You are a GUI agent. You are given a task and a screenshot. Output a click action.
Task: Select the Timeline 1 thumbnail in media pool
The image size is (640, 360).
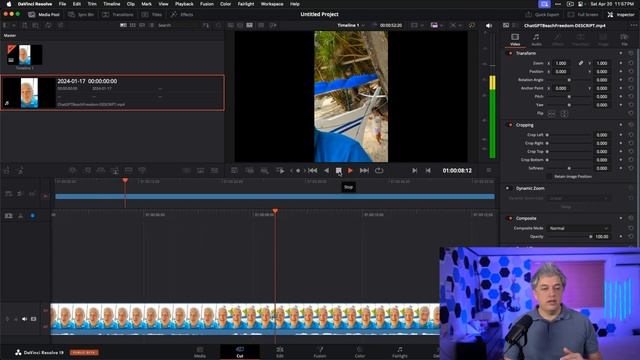tap(24, 55)
